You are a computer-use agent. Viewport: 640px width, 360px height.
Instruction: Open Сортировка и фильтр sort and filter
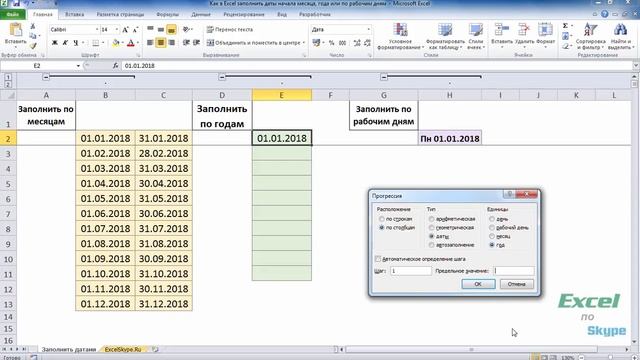(x=591, y=37)
